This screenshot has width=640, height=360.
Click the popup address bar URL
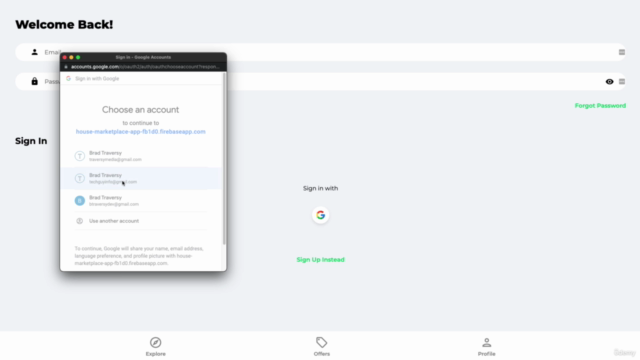click(x=145, y=67)
